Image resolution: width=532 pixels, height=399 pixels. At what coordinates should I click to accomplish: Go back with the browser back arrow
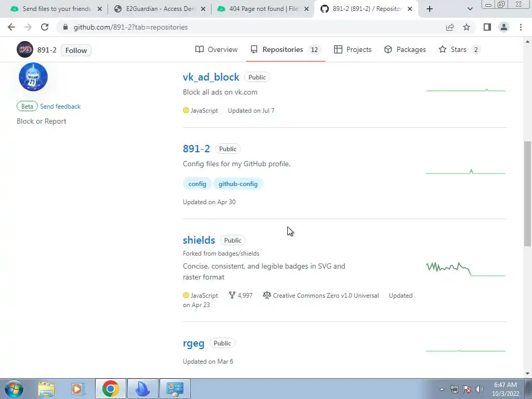click(x=11, y=27)
